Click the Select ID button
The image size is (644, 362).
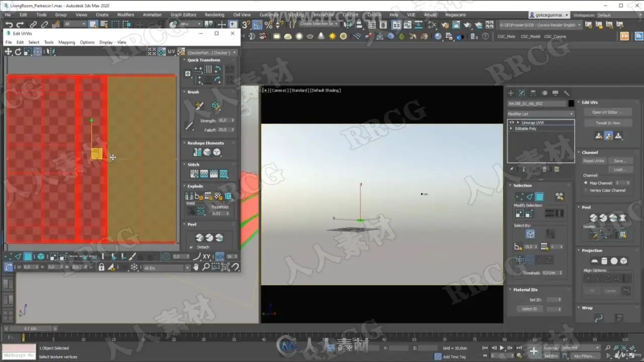click(x=530, y=309)
